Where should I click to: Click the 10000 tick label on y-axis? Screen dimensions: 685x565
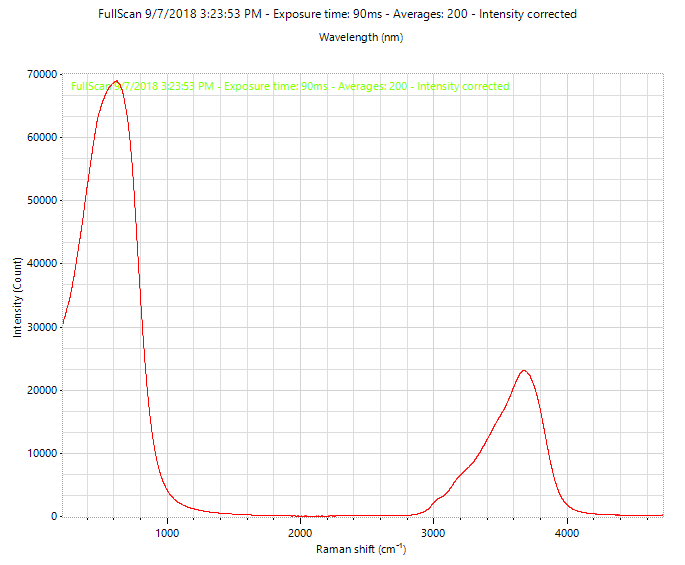point(42,454)
